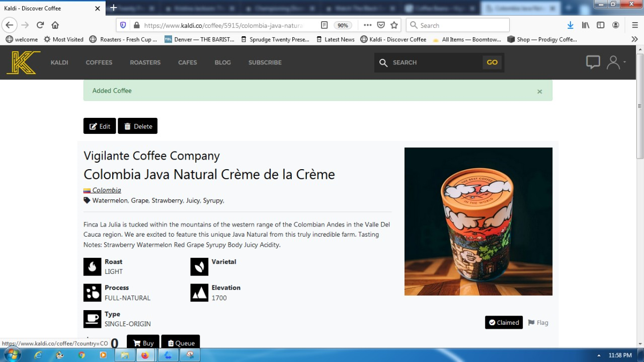This screenshot has width=644, height=362.
Task: Toggle the sidebar view
Action: [x=601, y=25]
